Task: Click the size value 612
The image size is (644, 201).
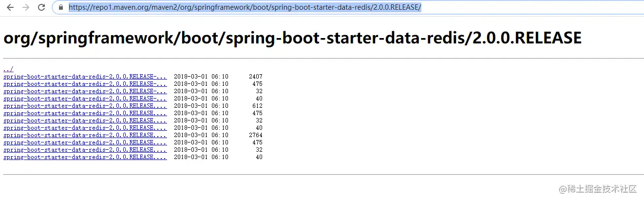Action: [257, 106]
